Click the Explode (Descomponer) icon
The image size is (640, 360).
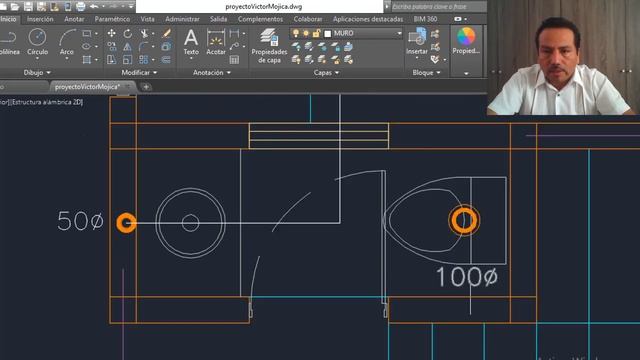tap(166, 47)
